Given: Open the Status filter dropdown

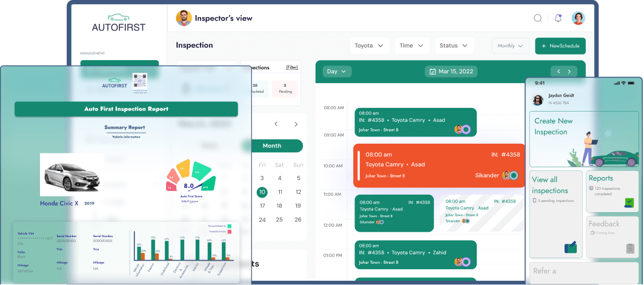Looking at the screenshot, I should coord(454,45).
